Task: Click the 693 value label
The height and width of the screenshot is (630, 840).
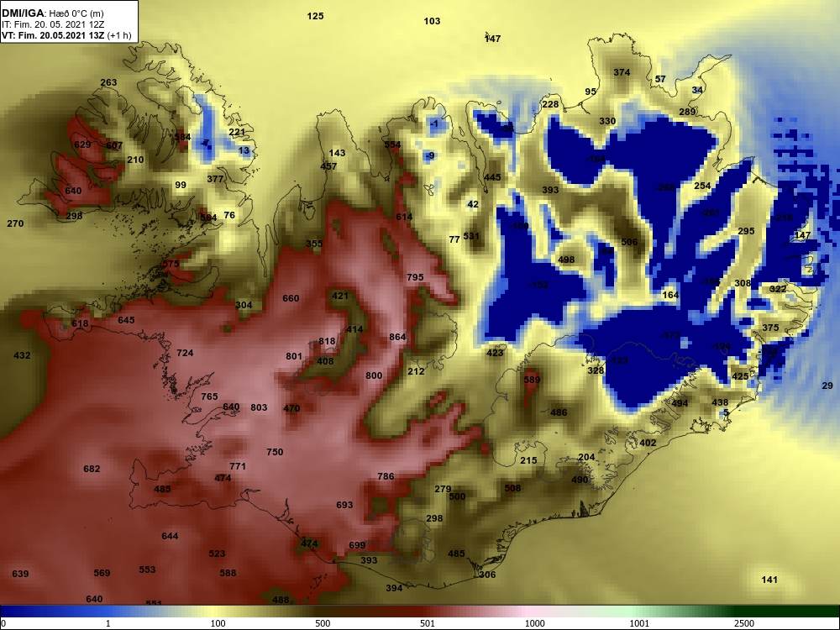Action: pyautogui.click(x=344, y=505)
